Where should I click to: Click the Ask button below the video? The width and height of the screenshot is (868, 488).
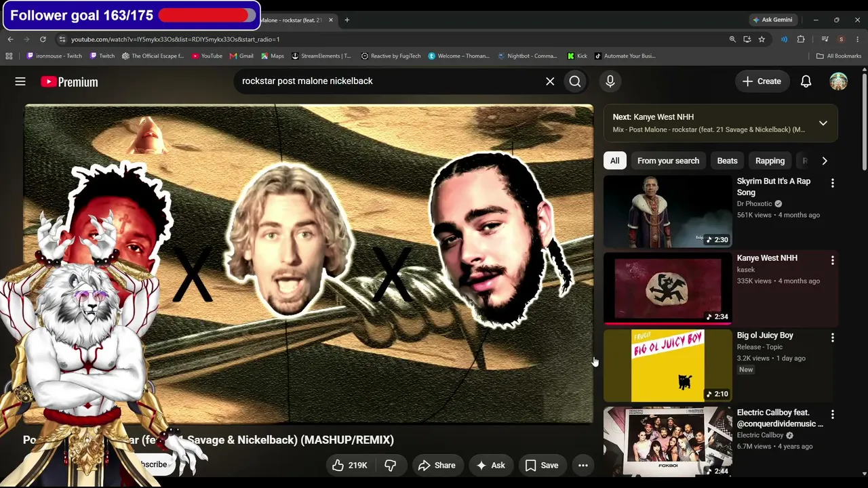coord(490,465)
